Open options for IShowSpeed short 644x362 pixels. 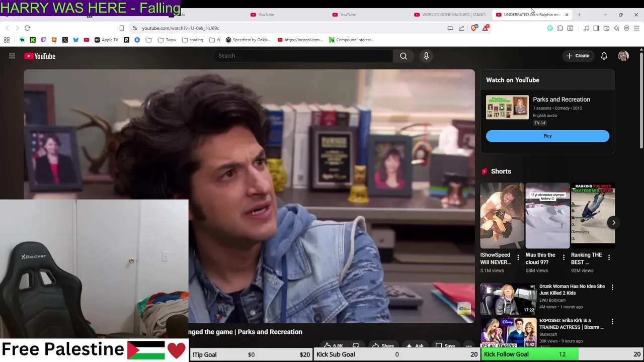pyautogui.click(x=518, y=257)
